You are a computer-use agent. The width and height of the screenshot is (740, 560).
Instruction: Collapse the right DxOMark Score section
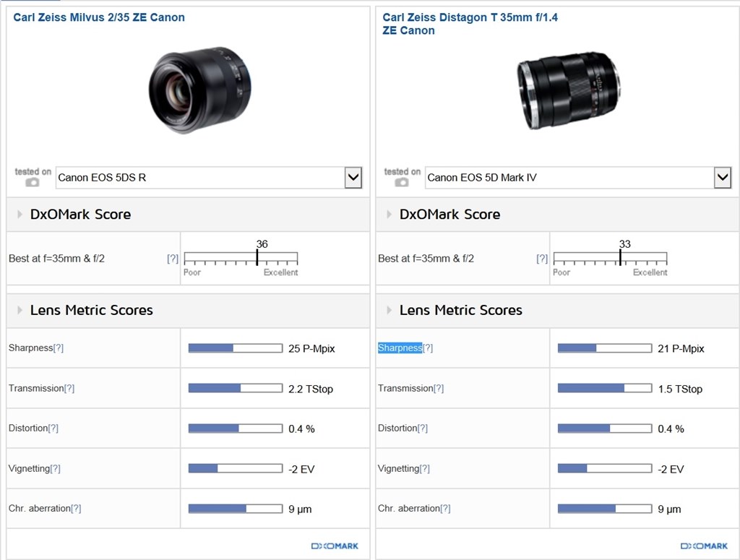click(389, 214)
